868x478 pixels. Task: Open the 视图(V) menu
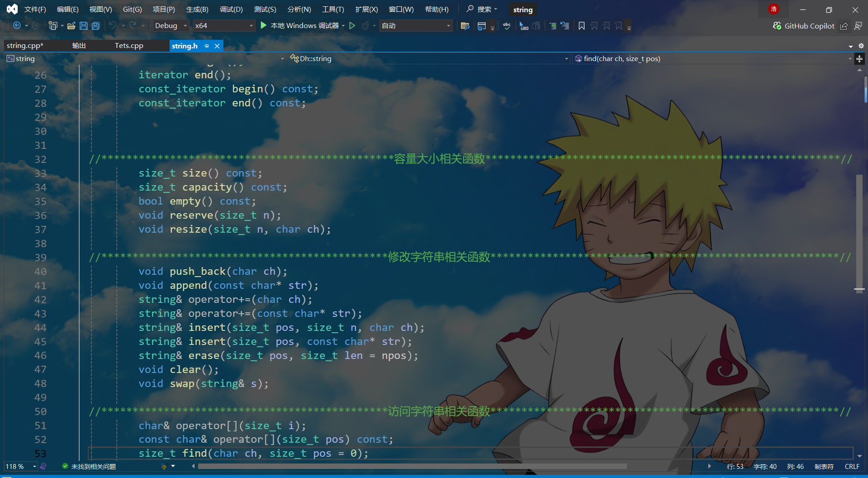click(100, 9)
